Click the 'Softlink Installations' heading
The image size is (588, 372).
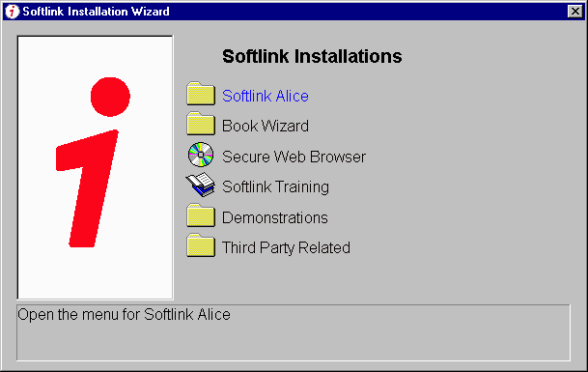pyautogui.click(x=312, y=56)
